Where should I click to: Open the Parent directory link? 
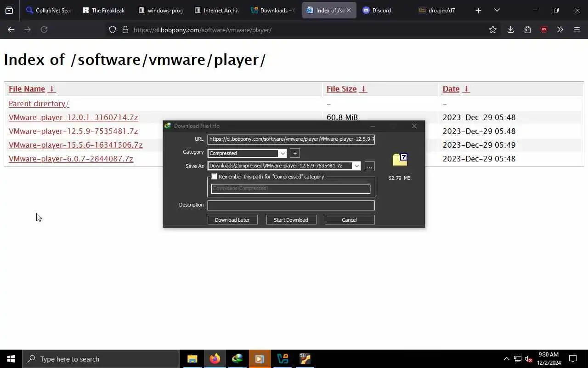(x=39, y=103)
